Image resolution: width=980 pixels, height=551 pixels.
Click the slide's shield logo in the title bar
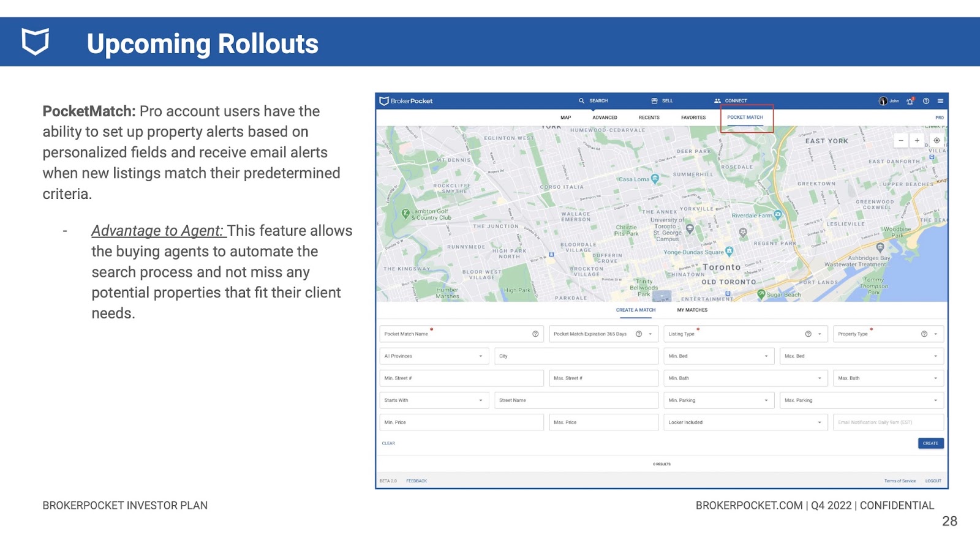tap(36, 42)
